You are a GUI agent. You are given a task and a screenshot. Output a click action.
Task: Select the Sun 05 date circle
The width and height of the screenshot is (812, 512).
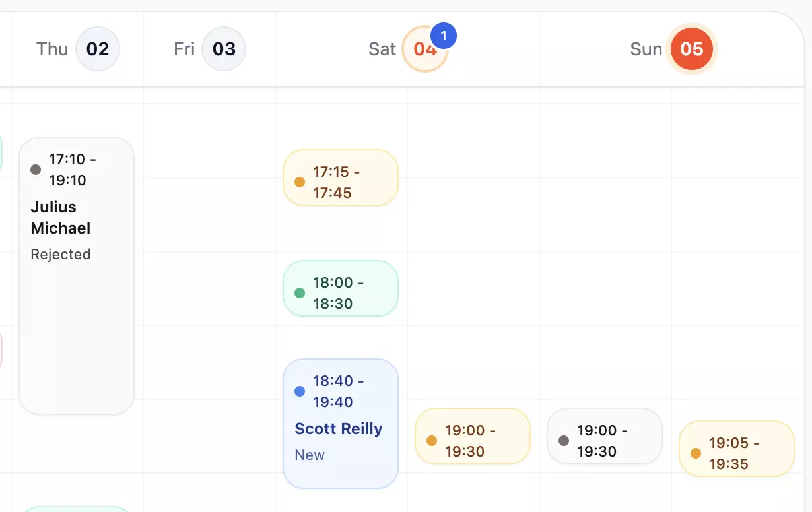tap(692, 49)
